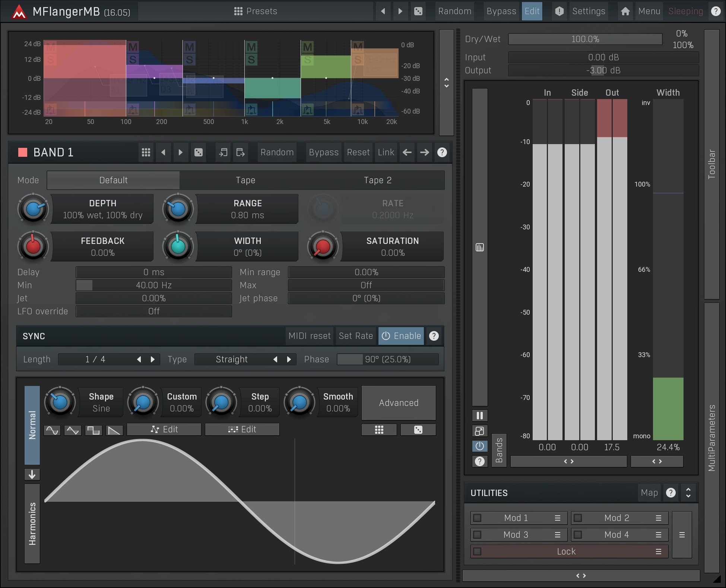Click the down arrow between Normal and Harmonics
The image size is (726, 588).
(x=32, y=474)
